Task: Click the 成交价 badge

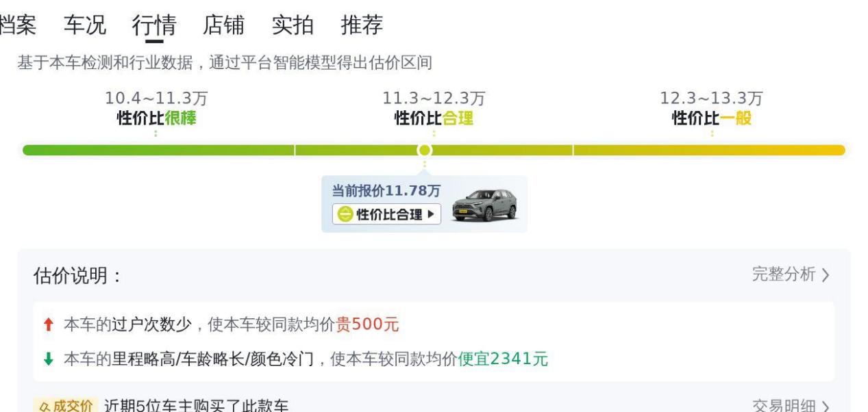Action: click(66, 406)
